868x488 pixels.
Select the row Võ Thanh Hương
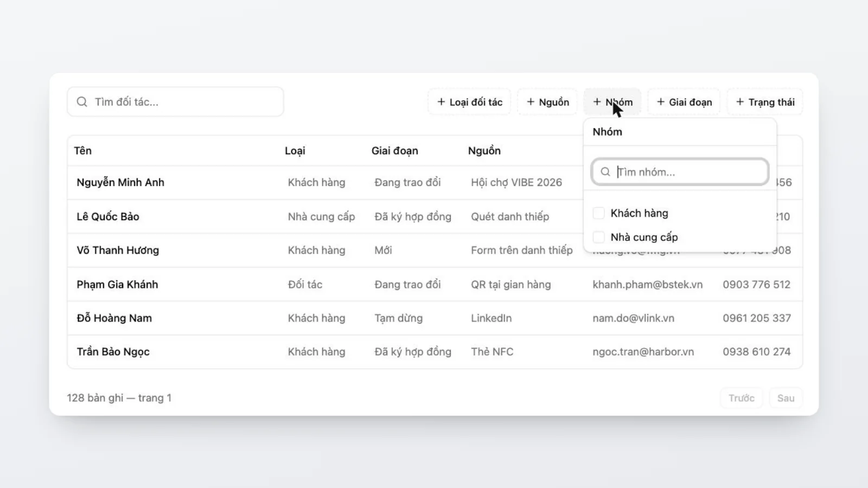click(x=435, y=250)
